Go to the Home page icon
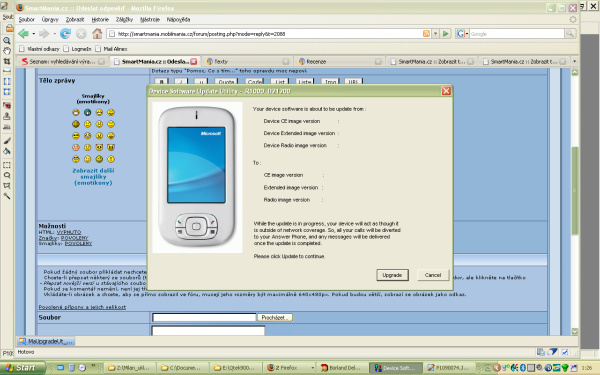The width and height of the screenshot is (600, 375). (97, 33)
